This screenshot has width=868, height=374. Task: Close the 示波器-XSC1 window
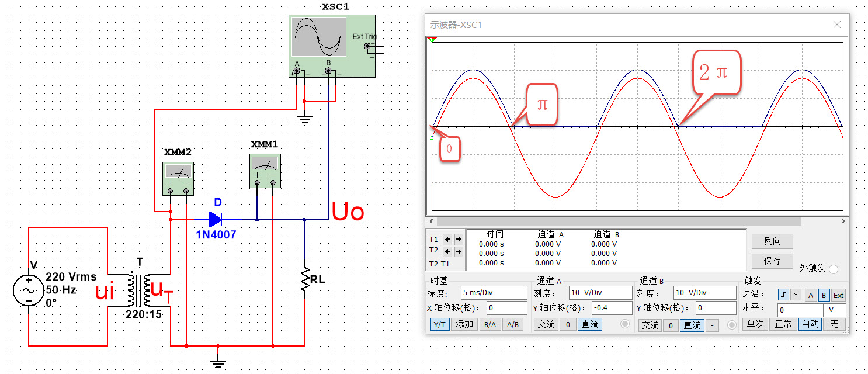click(837, 25)
